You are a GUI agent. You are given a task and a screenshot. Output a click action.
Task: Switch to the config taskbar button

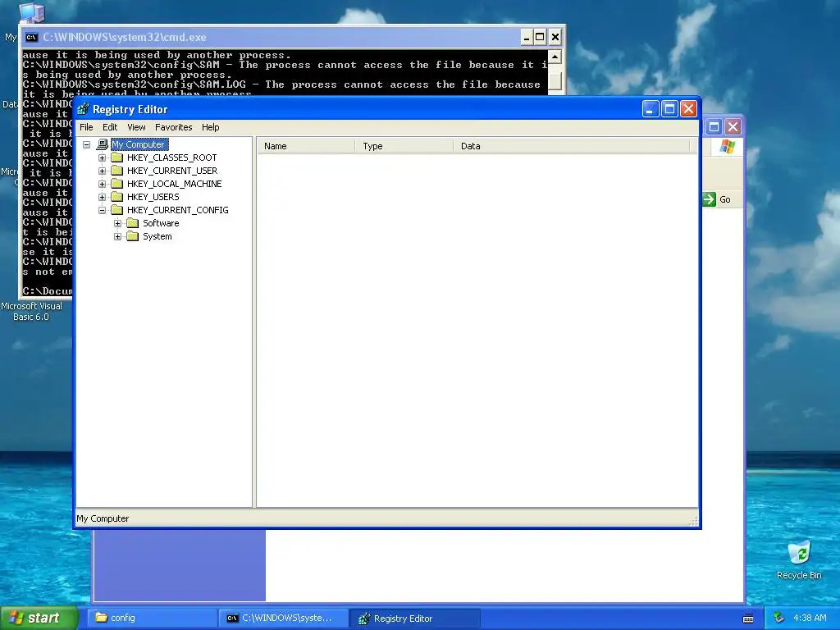[153, 619]
